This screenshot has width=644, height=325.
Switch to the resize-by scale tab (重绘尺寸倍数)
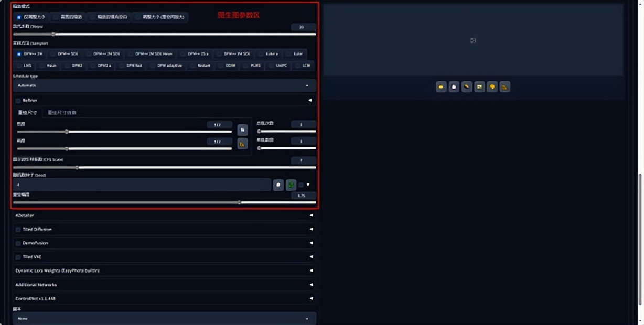(62, 113)
